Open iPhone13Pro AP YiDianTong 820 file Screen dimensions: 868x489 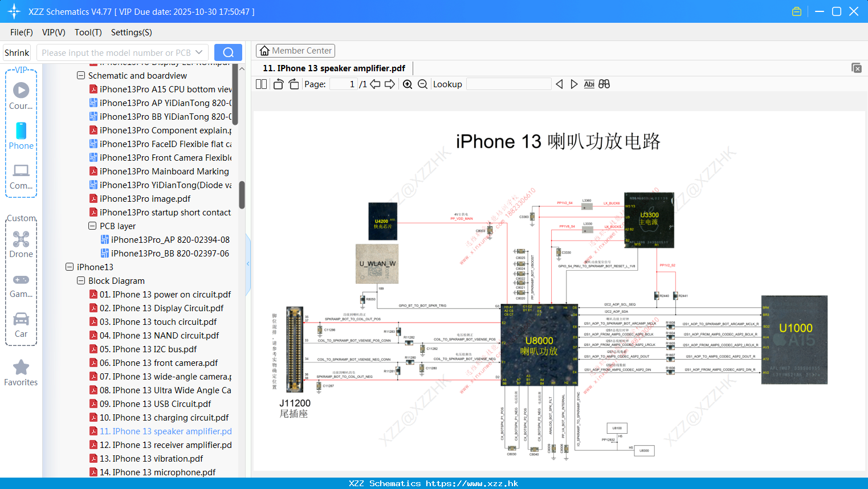160,103
